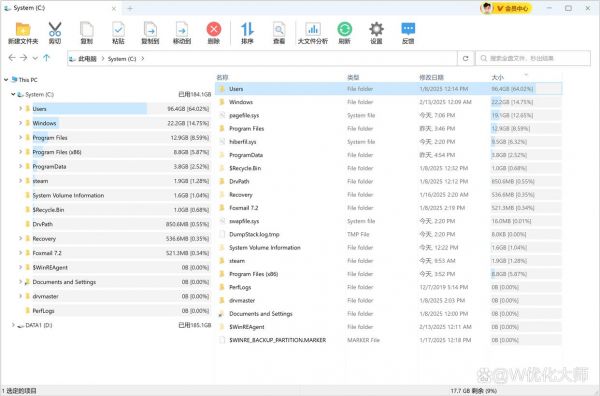The width and height of the screenshot is (600, 396).
Task: Click the reload icon beside address bar
Action: [466, 58]
